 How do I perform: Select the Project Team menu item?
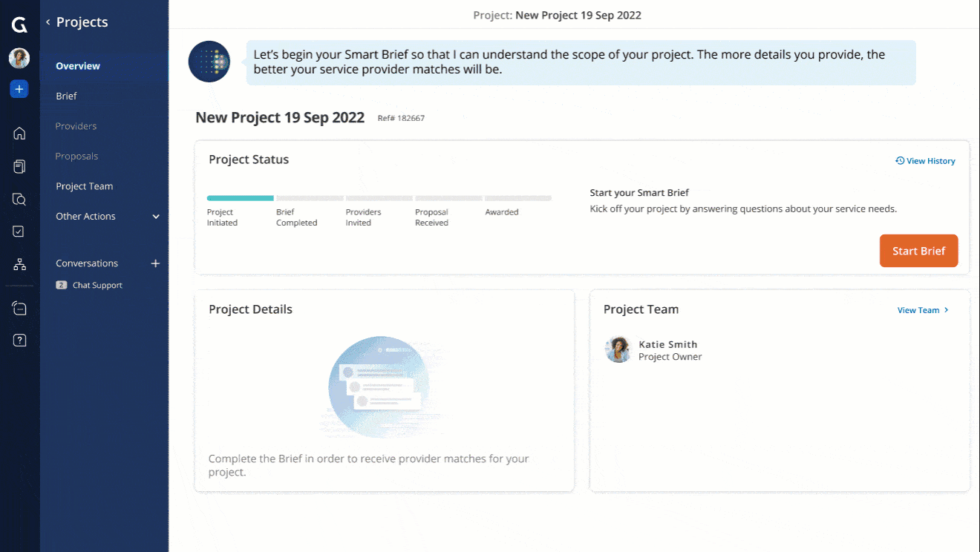84,185
